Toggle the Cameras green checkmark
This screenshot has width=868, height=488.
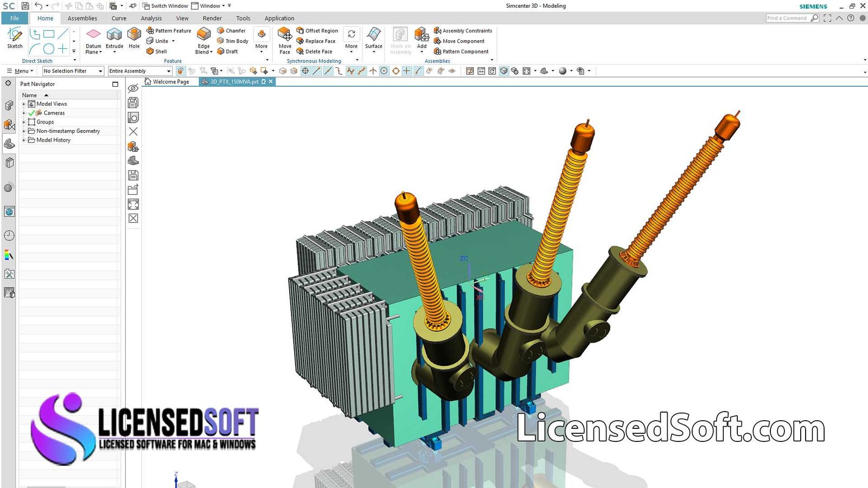31,113
